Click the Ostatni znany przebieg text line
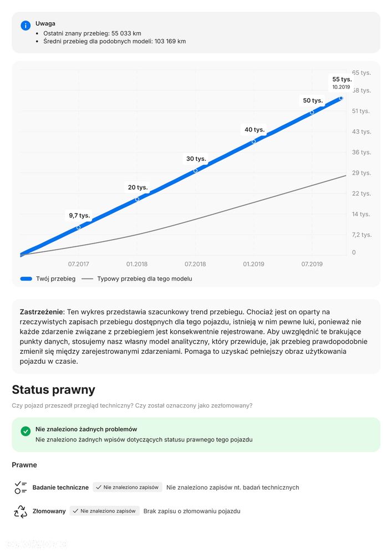 tap(92, 34)
